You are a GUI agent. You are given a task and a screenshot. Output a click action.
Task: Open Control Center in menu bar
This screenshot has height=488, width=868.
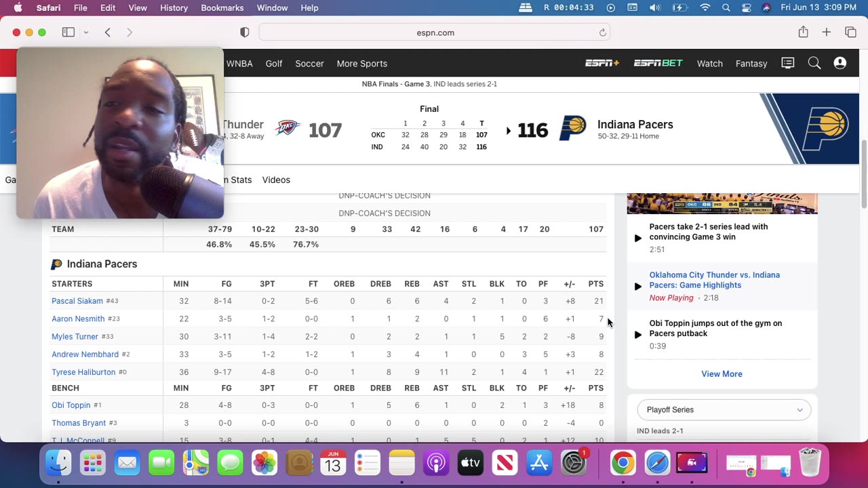click(747, 7)
